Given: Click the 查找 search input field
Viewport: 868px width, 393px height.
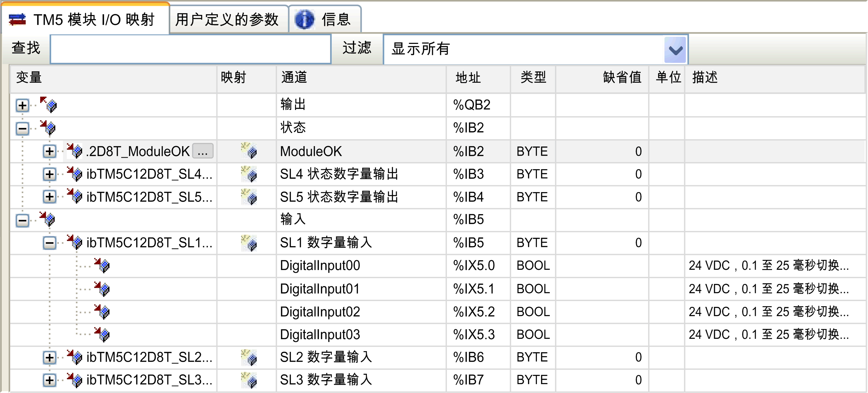Looking at the screenshot, I should tap(191, 49).
